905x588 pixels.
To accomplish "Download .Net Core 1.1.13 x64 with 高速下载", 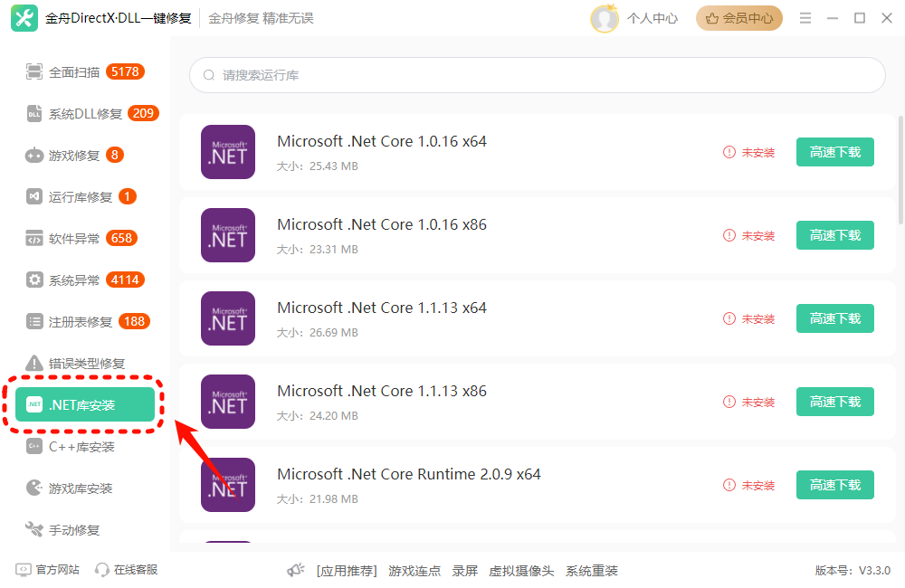I will [835, 318].
